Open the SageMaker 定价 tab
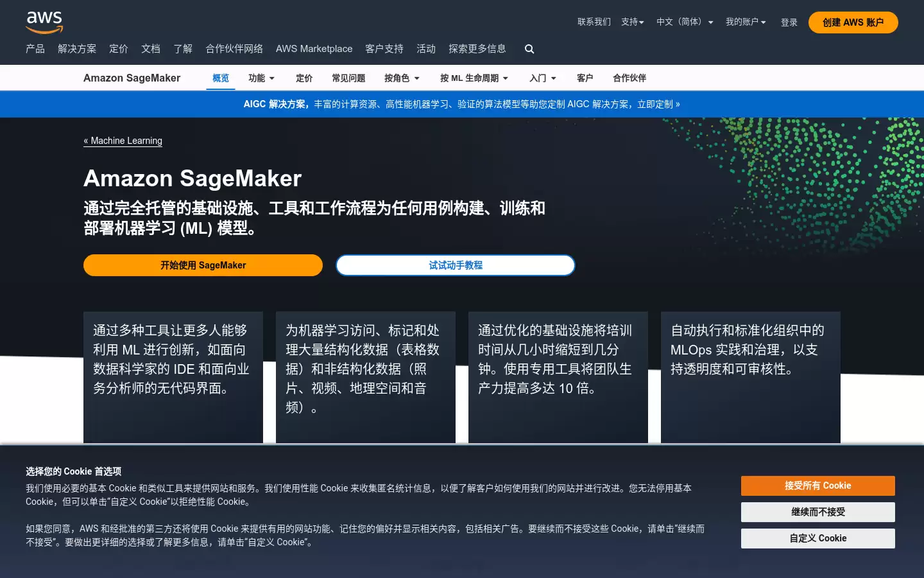The width and height of the screenshot is (924, 578). coord(304,78)
